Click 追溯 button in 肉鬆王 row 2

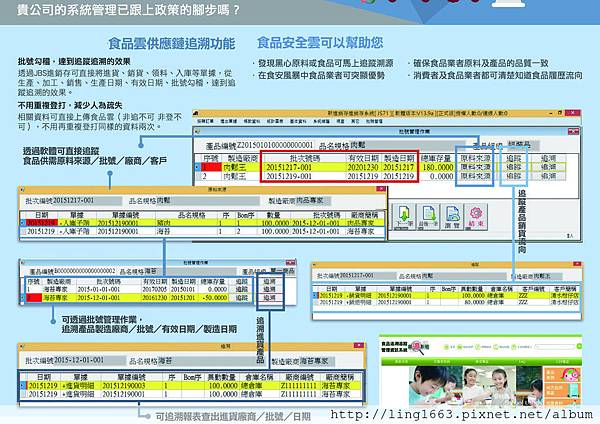pos(548,176)
